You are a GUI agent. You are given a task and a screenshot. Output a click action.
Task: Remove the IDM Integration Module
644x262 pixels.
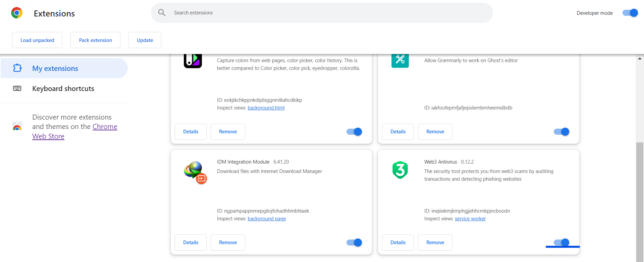pyautogui.click(x=228, y=243)
